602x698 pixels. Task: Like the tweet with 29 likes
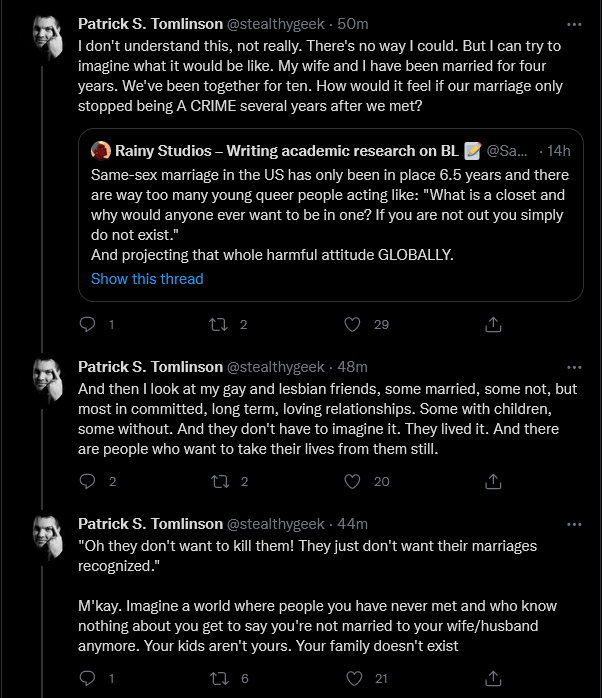352,325
